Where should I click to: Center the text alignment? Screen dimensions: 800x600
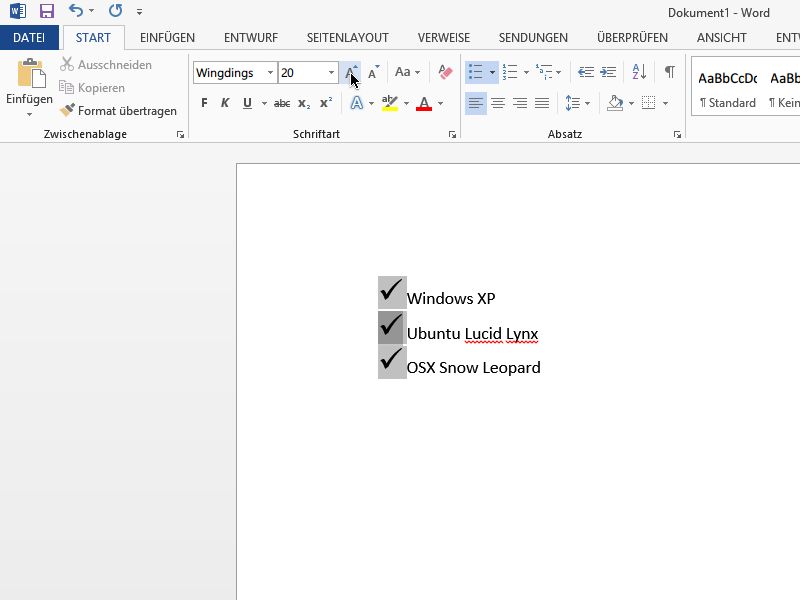tap(498, 104)
